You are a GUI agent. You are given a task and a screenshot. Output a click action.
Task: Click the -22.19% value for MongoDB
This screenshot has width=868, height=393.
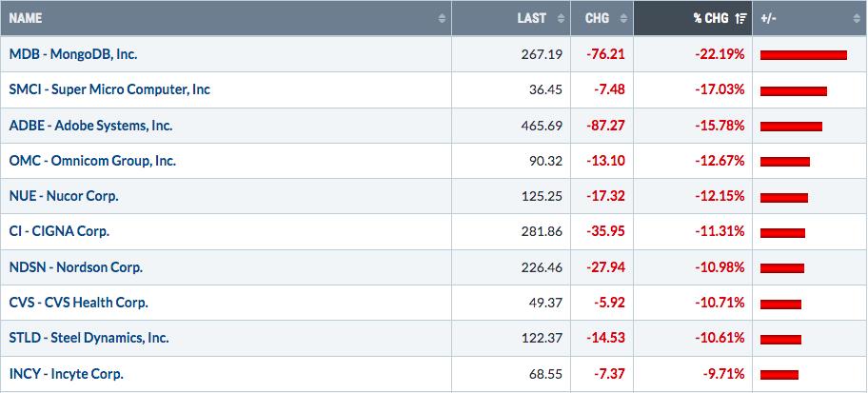(720, 54)
